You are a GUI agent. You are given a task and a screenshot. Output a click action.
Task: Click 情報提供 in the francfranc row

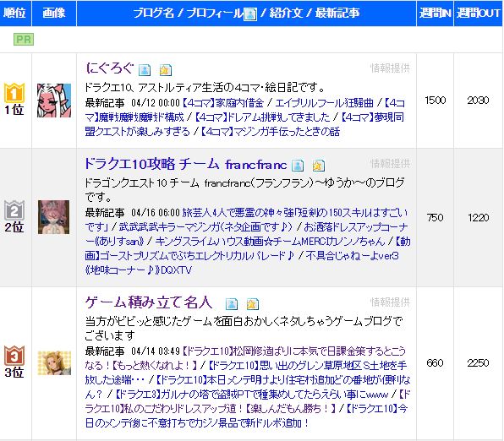[390, 164]
